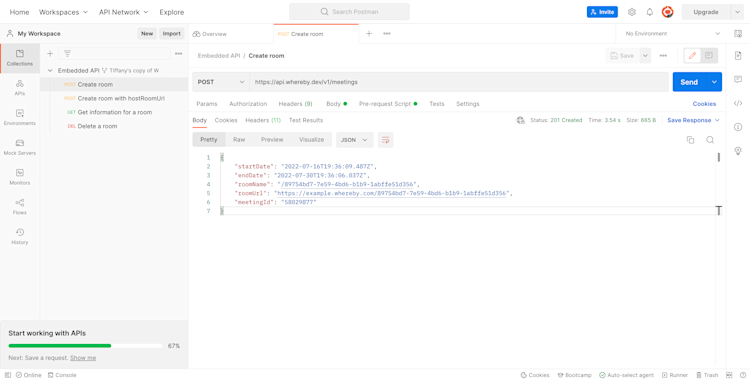
Task: Click the response body vertical scrollbar
Action: (x=718, y=157)
